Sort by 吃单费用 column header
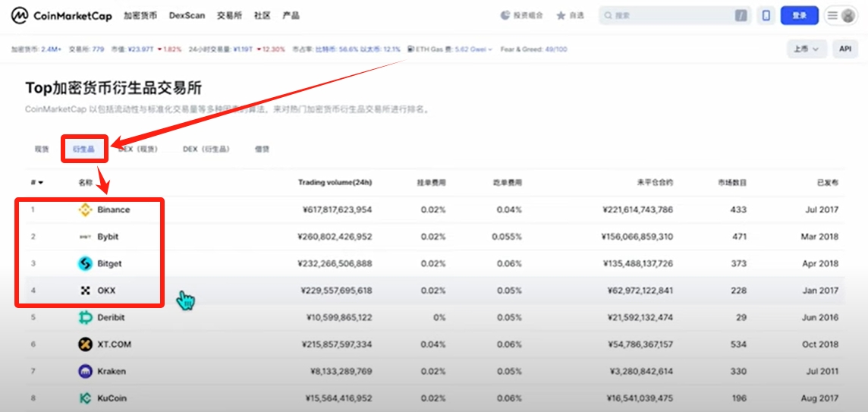The image size is (868, 412). tap(507, 182)
